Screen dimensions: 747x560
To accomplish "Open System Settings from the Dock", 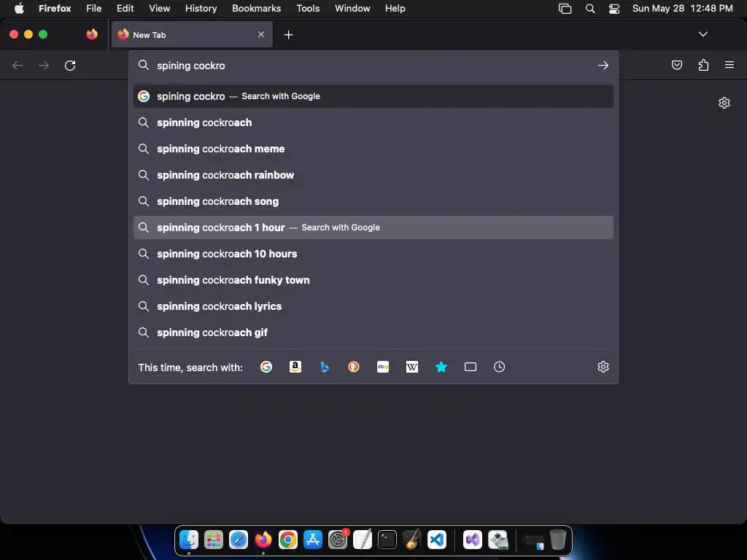I will click(338, 540).
